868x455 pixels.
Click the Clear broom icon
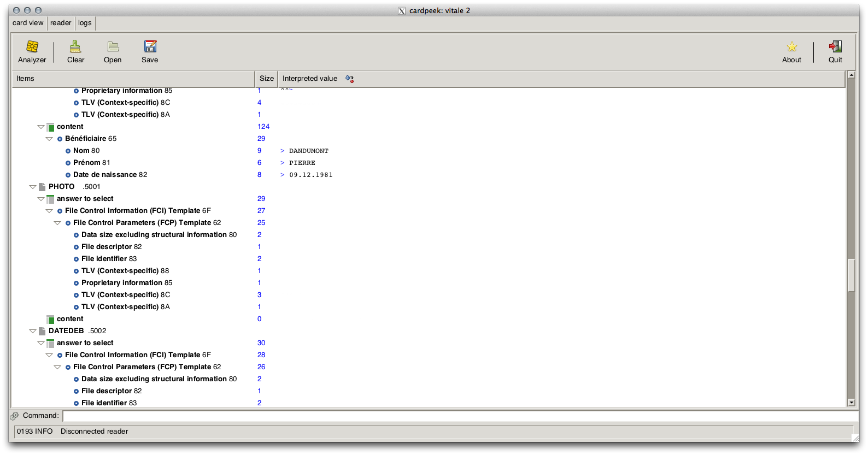75,48
